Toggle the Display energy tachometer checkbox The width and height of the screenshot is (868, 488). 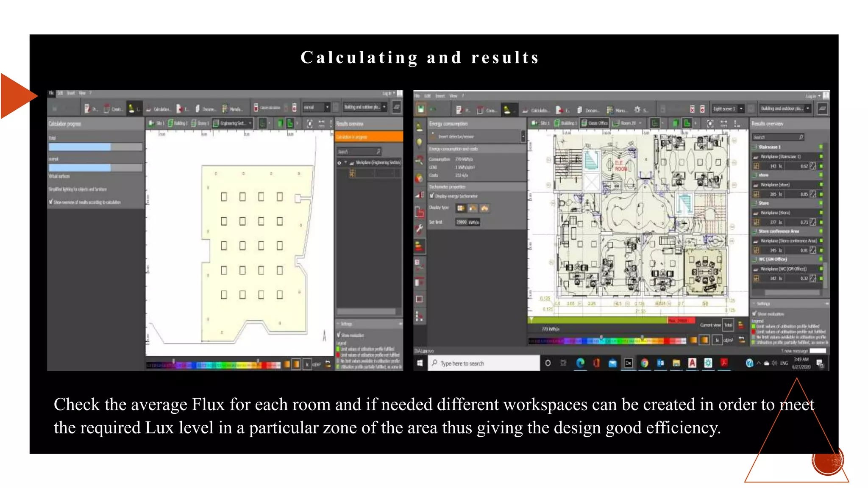click(x=432, y=196)
